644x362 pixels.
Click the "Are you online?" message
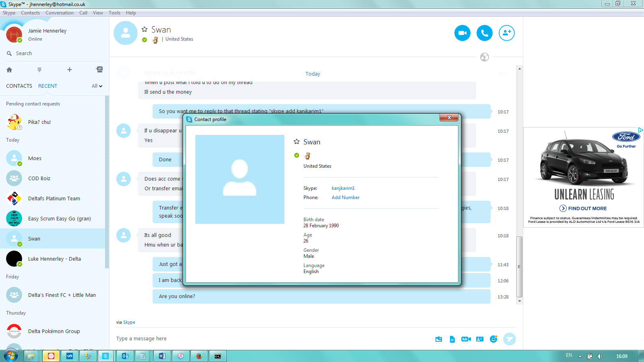tap(322, 296)
